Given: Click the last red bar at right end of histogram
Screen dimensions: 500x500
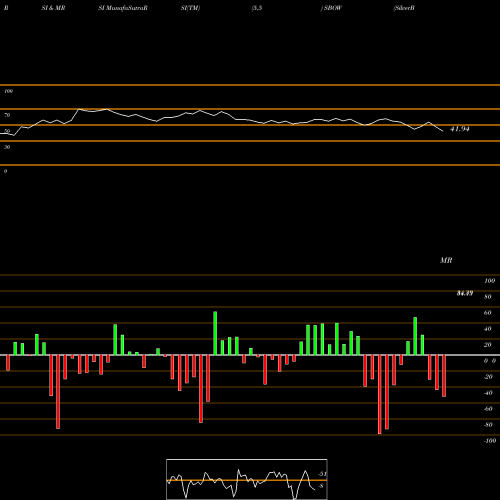Looking at the screenshot, I should [x=444, y=376].
